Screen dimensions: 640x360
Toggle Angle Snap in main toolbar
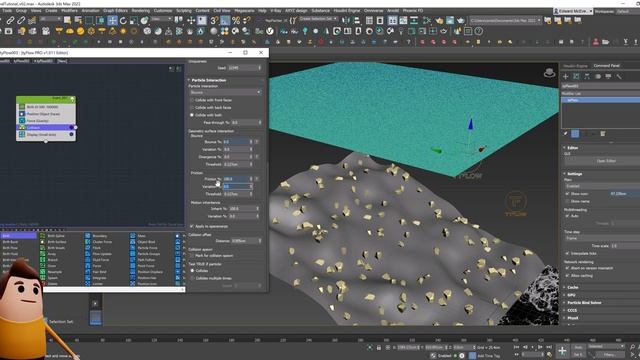(x=225, y=20)
